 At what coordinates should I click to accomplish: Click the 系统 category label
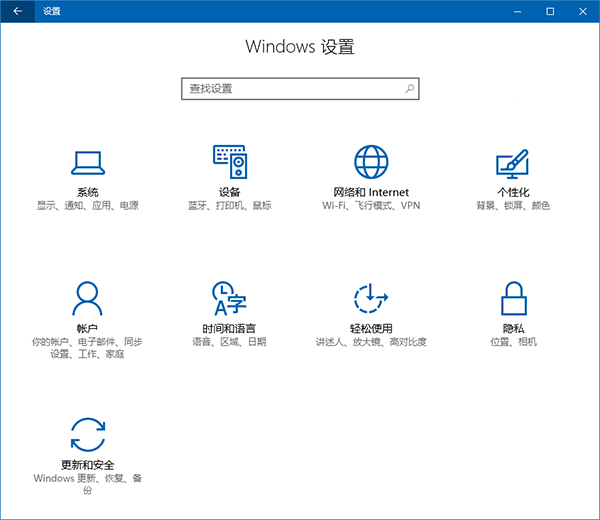pos(88,192)
